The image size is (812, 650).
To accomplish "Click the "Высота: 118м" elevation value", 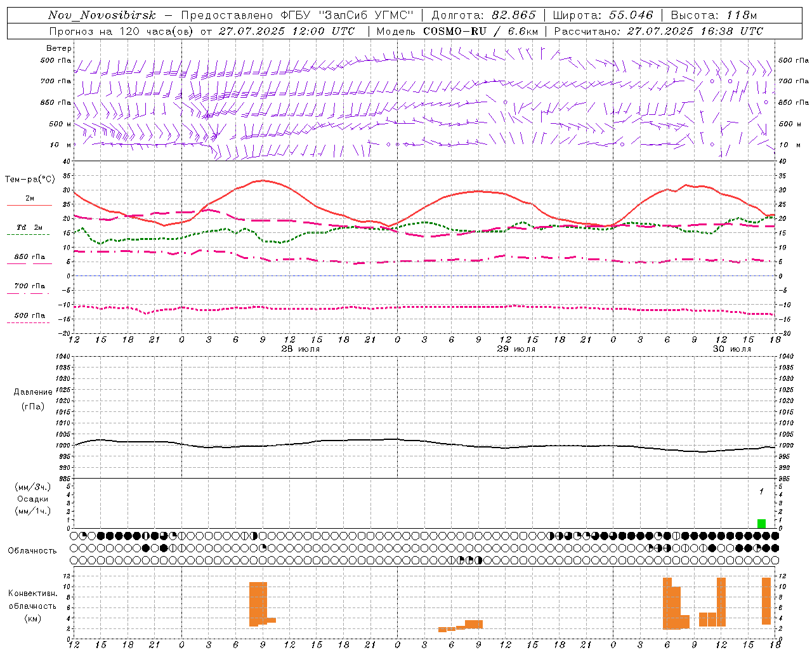I will pos(714,15).
